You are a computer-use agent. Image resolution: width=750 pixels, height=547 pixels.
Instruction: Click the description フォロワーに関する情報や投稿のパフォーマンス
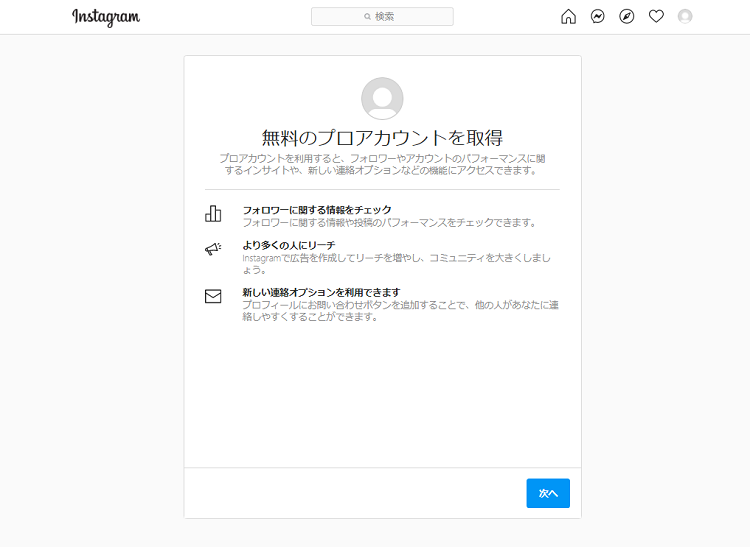pos(389,222)
